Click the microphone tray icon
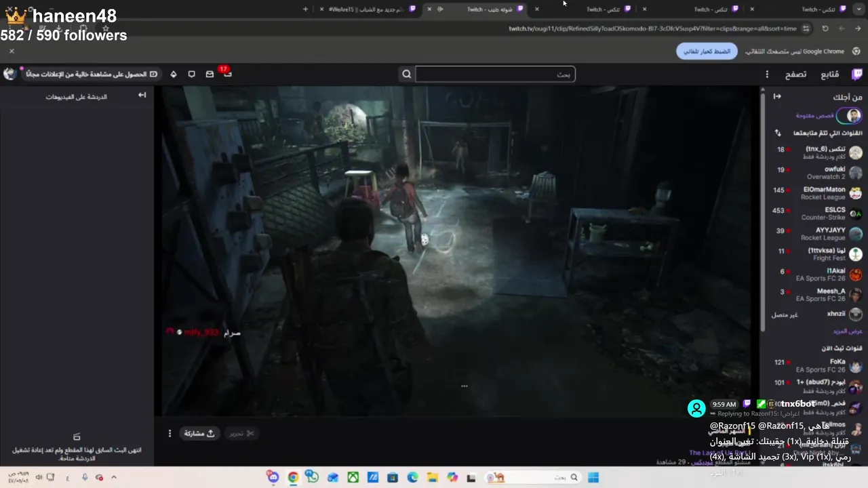 pos(85,477)
